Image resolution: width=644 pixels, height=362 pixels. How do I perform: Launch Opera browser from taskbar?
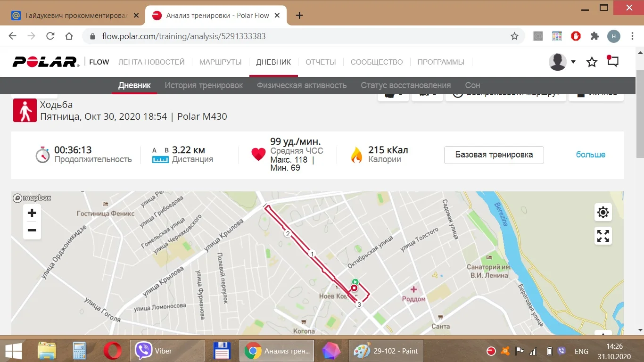(x=113, y=351)
